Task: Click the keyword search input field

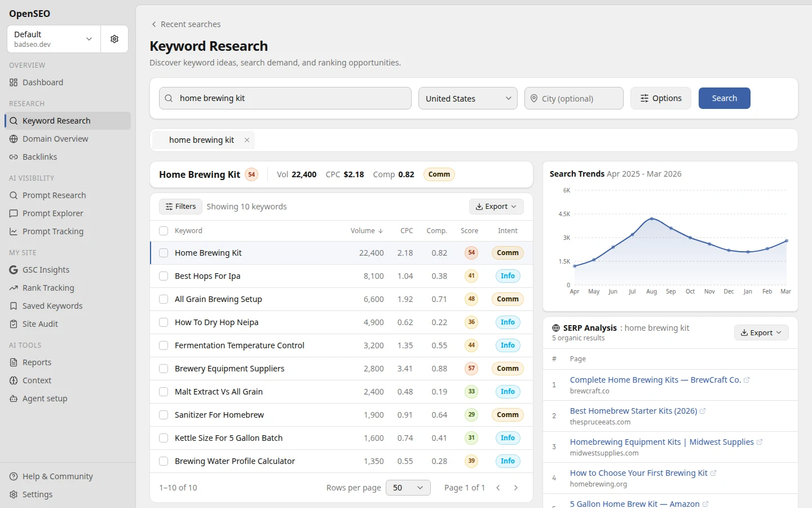Action: [x=285, y=98]
